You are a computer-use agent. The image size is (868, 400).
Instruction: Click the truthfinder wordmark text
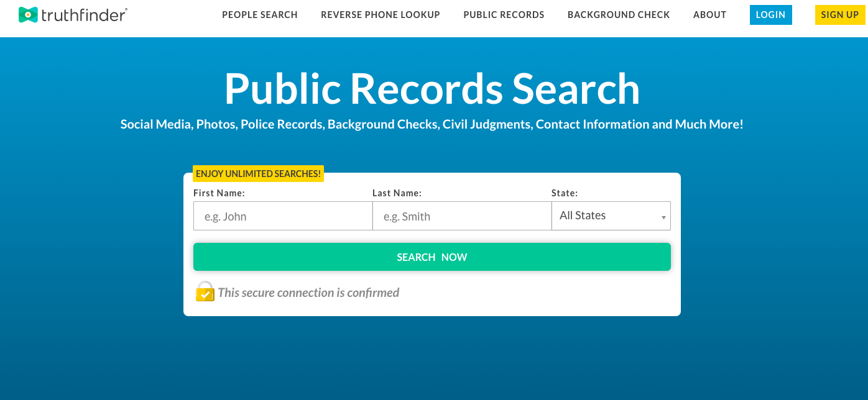click(85, 15)
